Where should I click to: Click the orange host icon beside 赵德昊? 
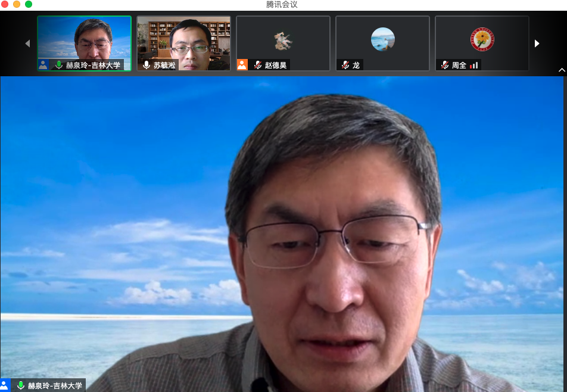click(242, 65)
